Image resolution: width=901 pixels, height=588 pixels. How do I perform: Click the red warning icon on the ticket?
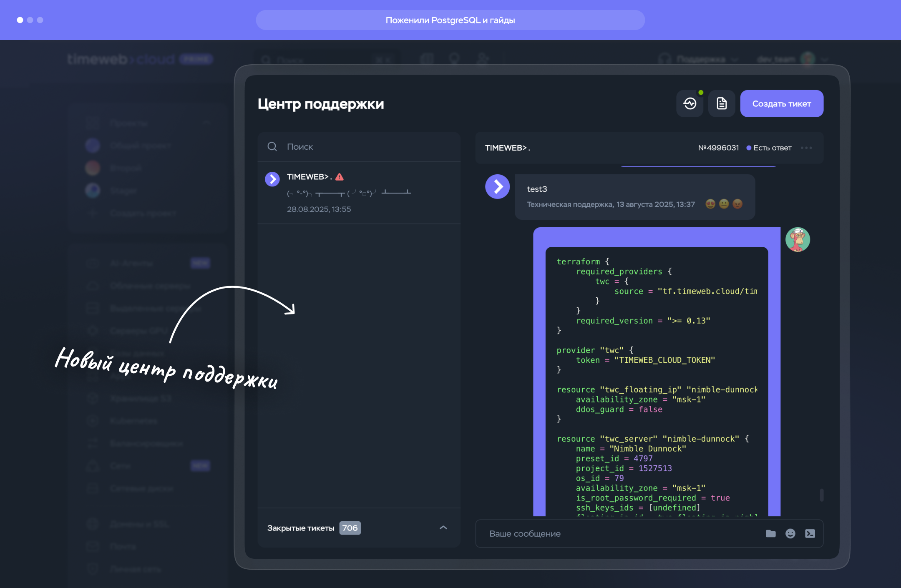tap(340, 177)
